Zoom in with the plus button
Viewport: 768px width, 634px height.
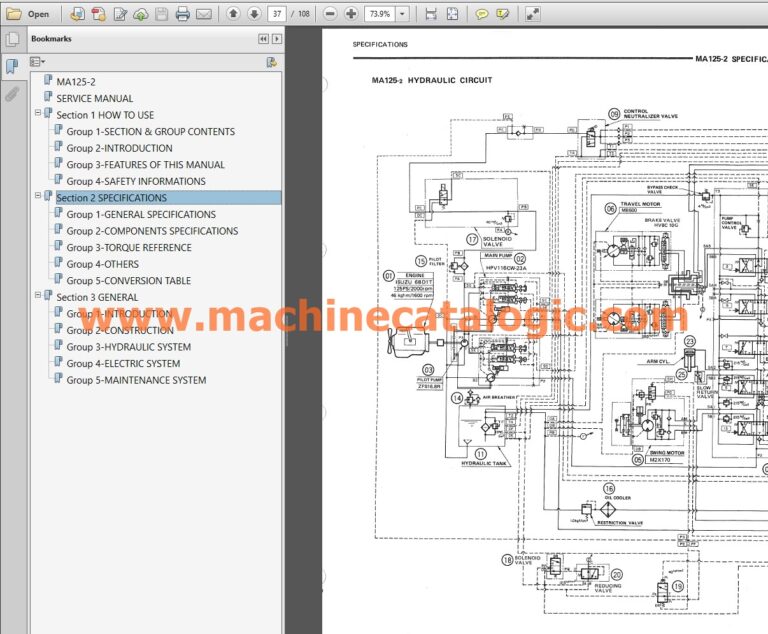pos(351,14)
